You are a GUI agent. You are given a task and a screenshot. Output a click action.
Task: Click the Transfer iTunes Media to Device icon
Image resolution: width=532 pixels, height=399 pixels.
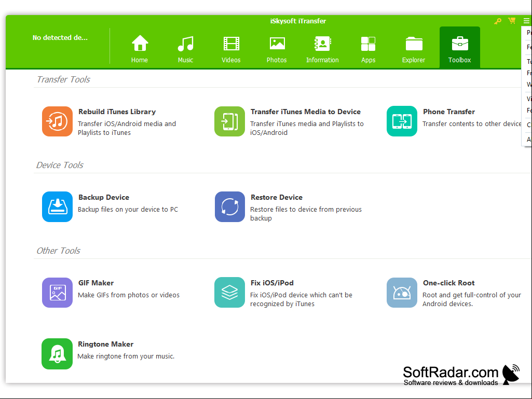[230, 121]
